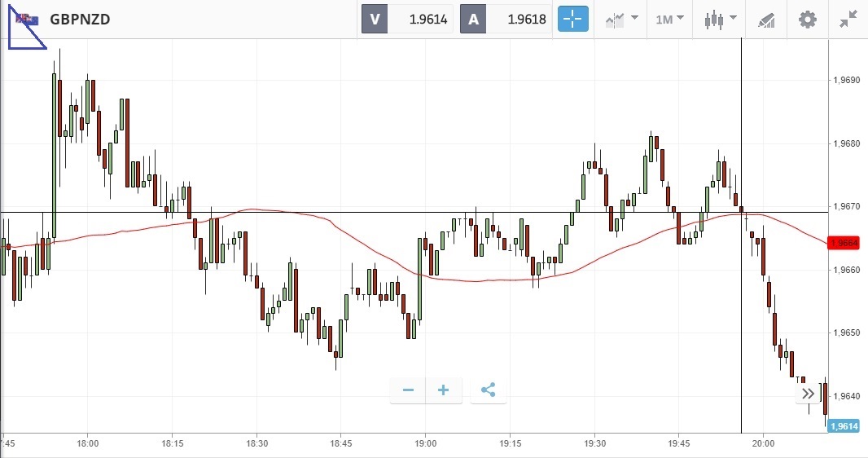Click the current price label 1,9614
Viewport: 868px width, 458px height.
[843, 426]
